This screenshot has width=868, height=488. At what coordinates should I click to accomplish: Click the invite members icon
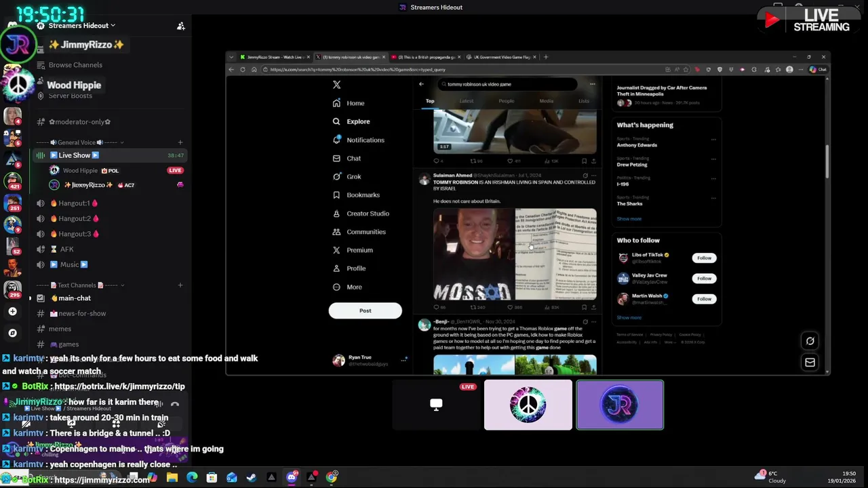coord(180,26)
